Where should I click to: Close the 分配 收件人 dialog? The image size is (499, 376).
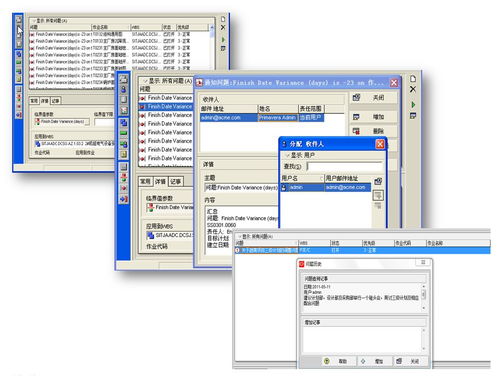(x=380, y=144)
